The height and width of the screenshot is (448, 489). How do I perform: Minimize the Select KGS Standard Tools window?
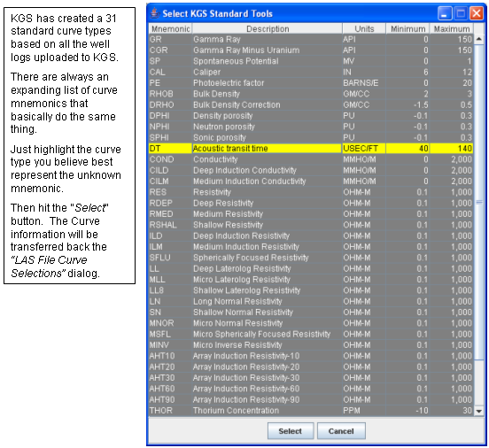coord(445,13)
